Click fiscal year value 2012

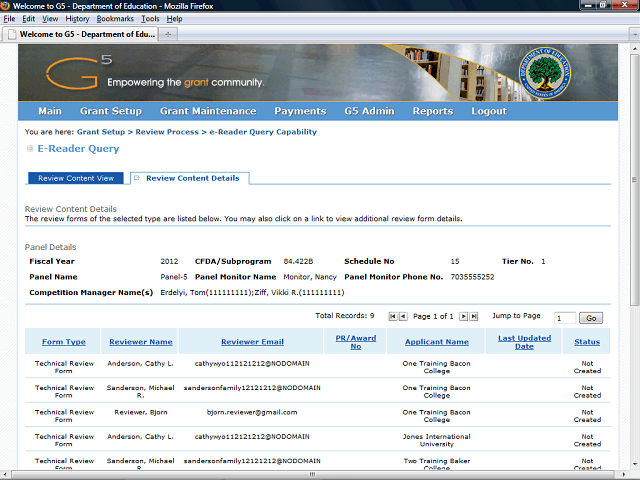169,261
